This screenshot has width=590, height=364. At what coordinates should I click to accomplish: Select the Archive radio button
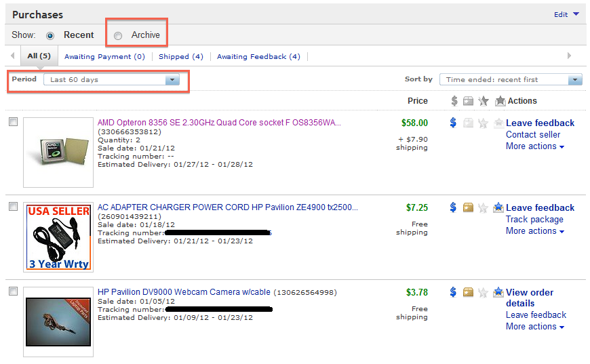pyautogui.click(x=118, y=35)
